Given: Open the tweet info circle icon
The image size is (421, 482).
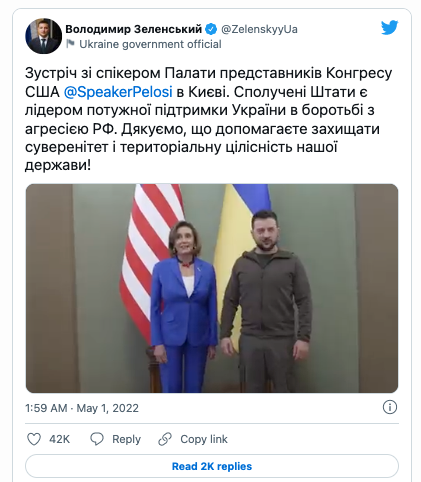Looking at the screenshot, I should (390, 407).
